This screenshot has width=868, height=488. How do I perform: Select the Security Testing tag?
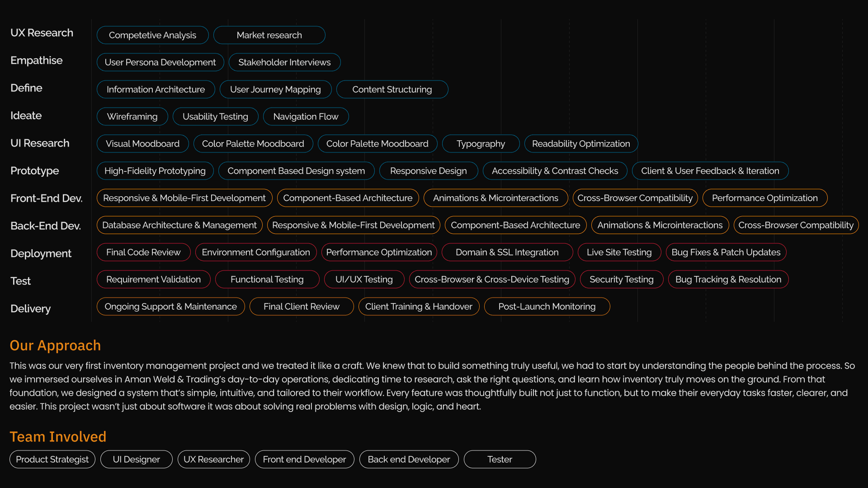[x=621, y=280]
